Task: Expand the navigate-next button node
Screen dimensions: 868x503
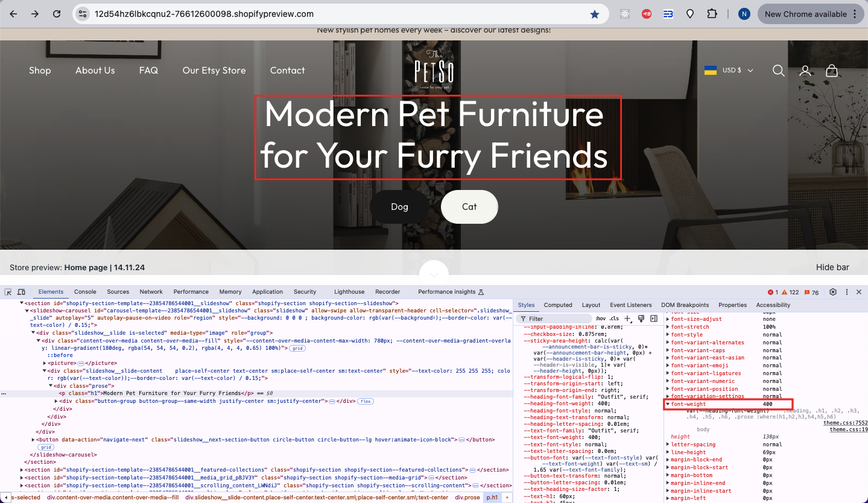Action: point(34,440)
